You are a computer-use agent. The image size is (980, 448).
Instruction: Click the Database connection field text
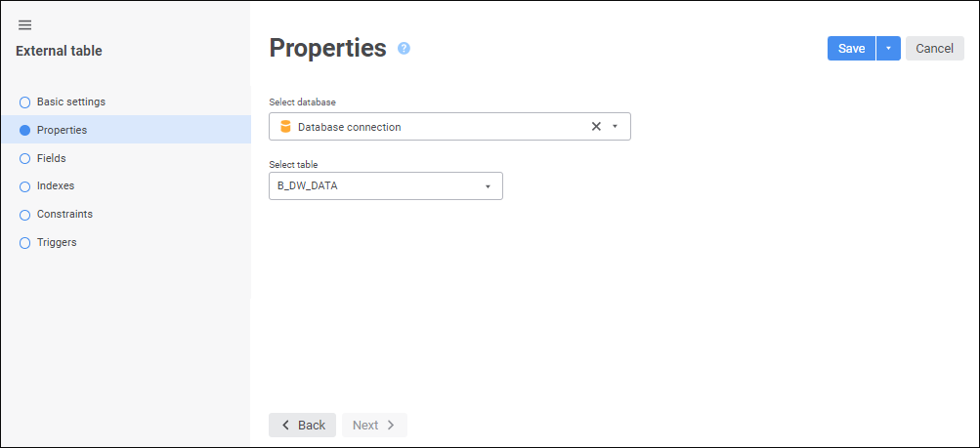[x=349, y=127]
